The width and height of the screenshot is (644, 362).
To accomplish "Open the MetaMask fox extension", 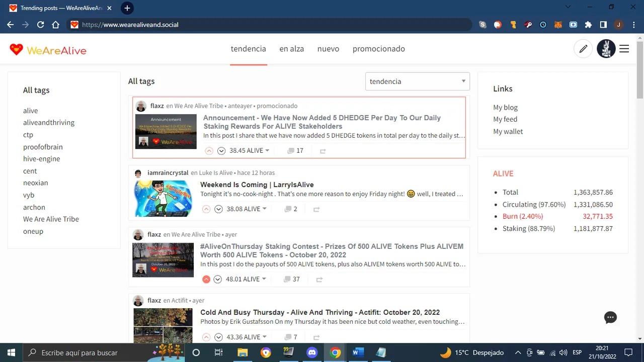I will [x=558, y=25].
